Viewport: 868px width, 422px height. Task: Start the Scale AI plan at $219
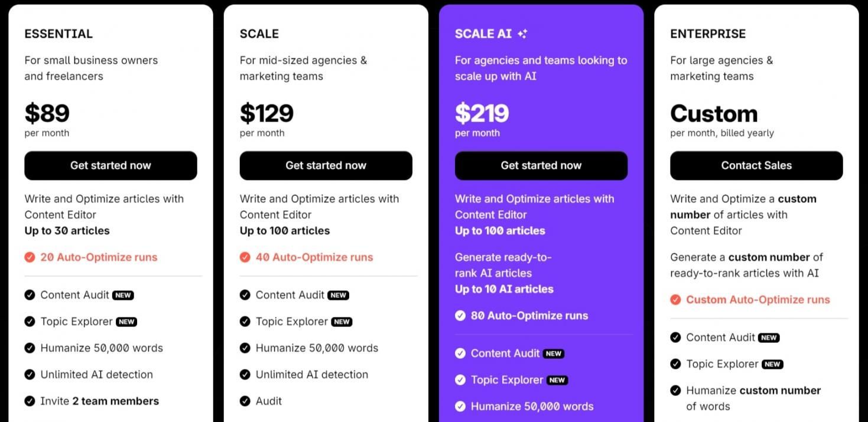(x=541, y=166)
